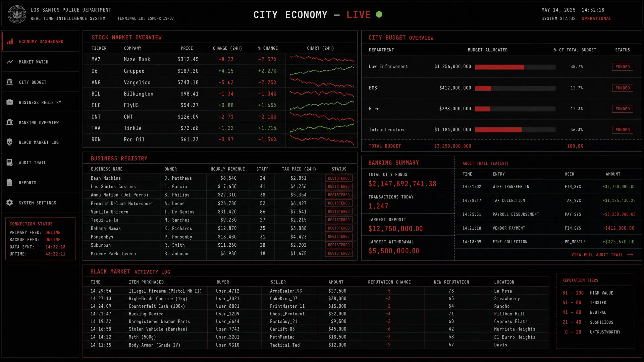Open System Settings from the sidebar
The width and height of the screenshot is (644, 362).
coord(40,203)
